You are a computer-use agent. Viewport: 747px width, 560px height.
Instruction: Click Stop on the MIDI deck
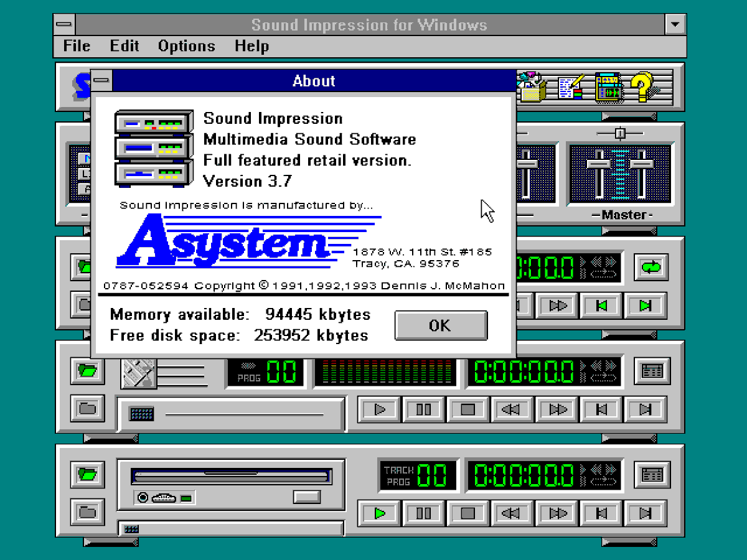(468, 409)
